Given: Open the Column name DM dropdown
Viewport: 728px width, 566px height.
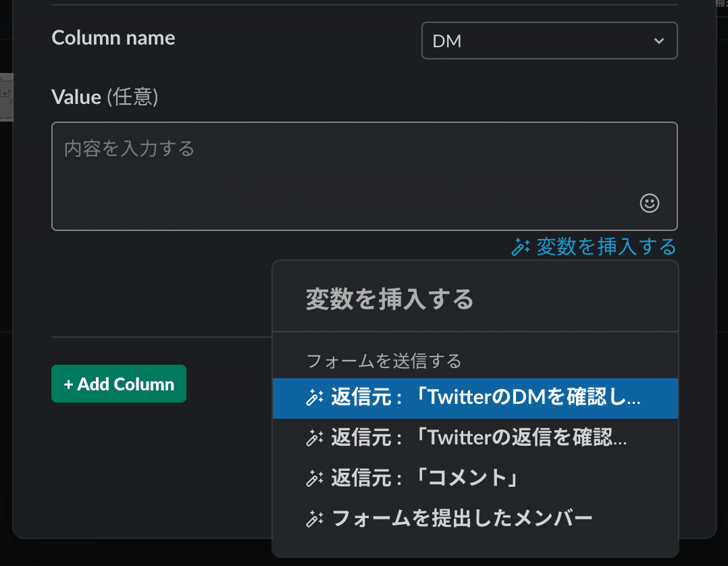Looking at the screenshot, I should [548, 41].
